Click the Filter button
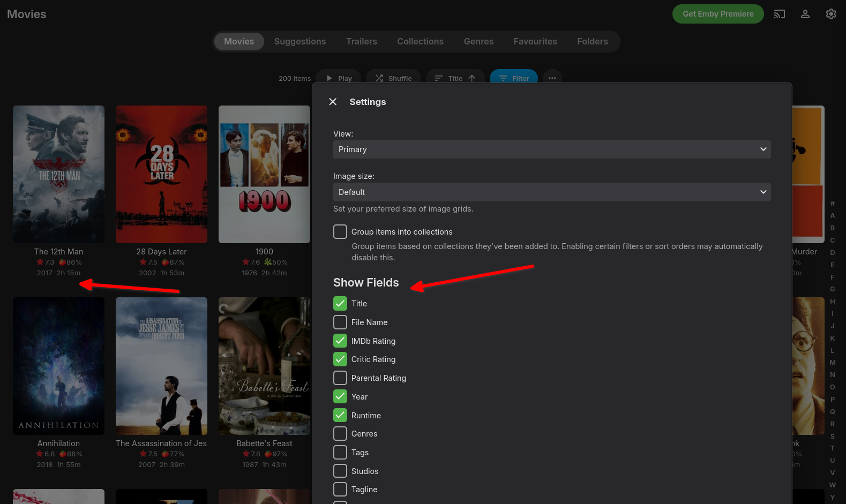The width and height of the screenshot is (846, 504). (x=514, y=78)
